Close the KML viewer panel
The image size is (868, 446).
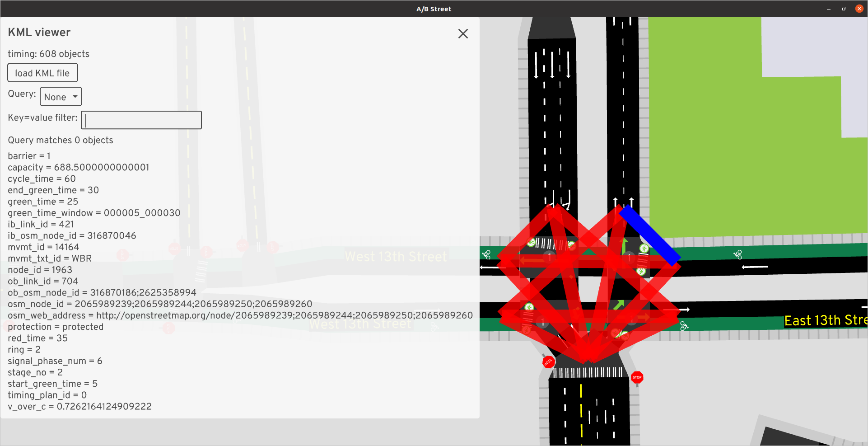point(463,34)
